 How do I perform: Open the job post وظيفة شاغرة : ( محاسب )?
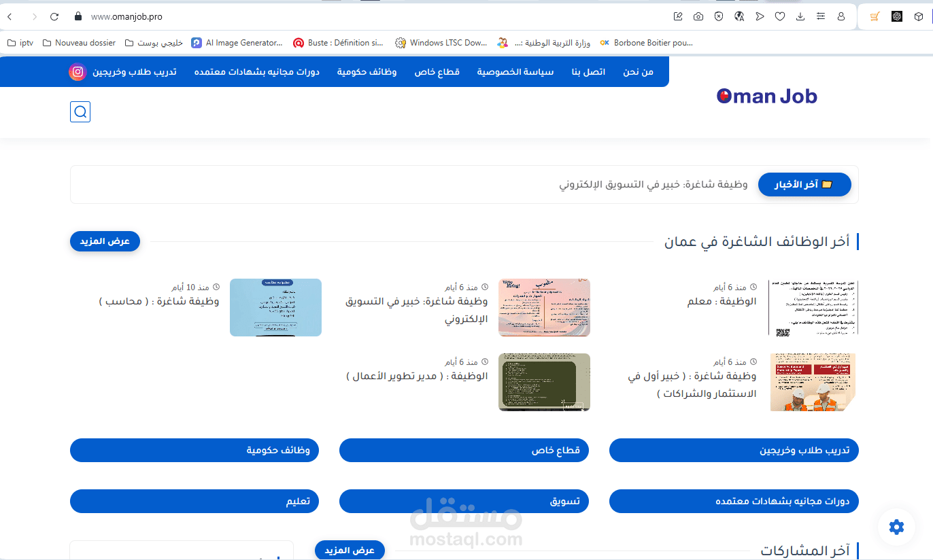(159, 301)
